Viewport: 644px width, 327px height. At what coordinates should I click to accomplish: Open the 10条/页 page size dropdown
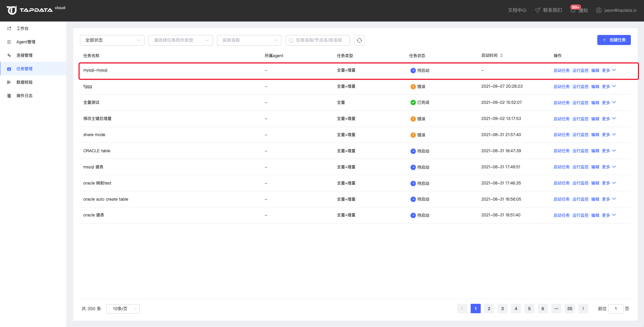pos(123,309)
